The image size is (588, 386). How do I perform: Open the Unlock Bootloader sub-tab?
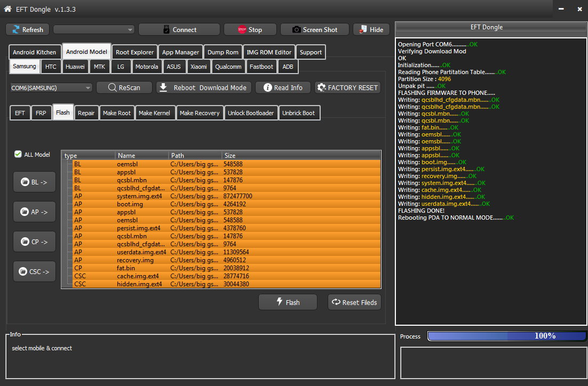click(251, 113)
